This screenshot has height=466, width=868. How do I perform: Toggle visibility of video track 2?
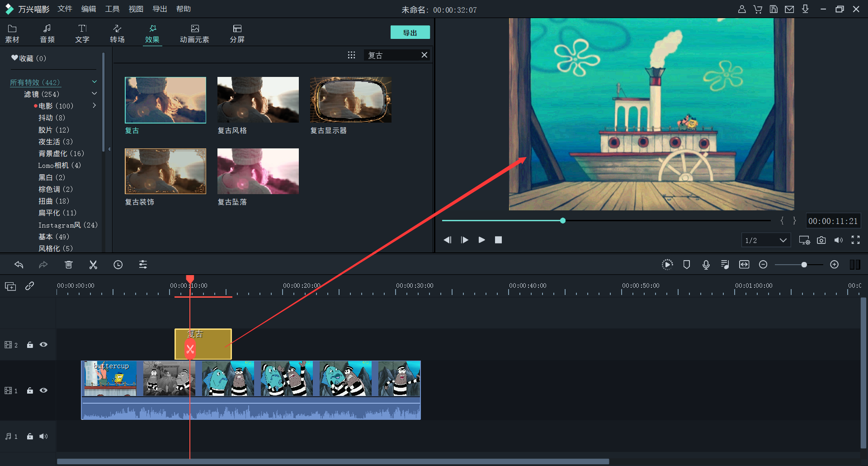(43, 345)
